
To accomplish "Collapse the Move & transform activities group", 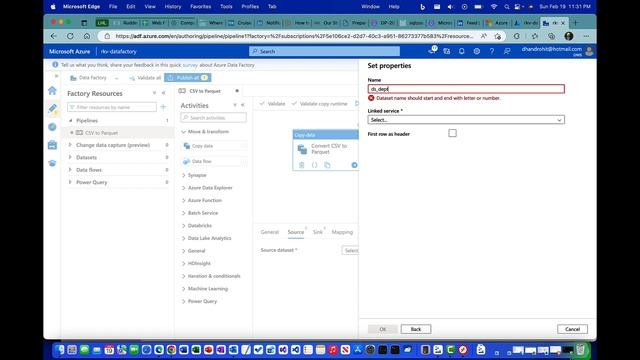I will pyautogui.click(x=184, y=132).
